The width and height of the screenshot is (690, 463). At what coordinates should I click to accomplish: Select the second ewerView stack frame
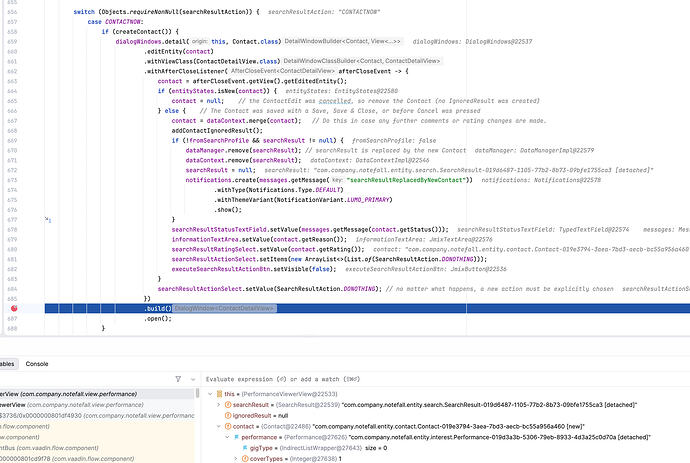[x=97, y=405]
